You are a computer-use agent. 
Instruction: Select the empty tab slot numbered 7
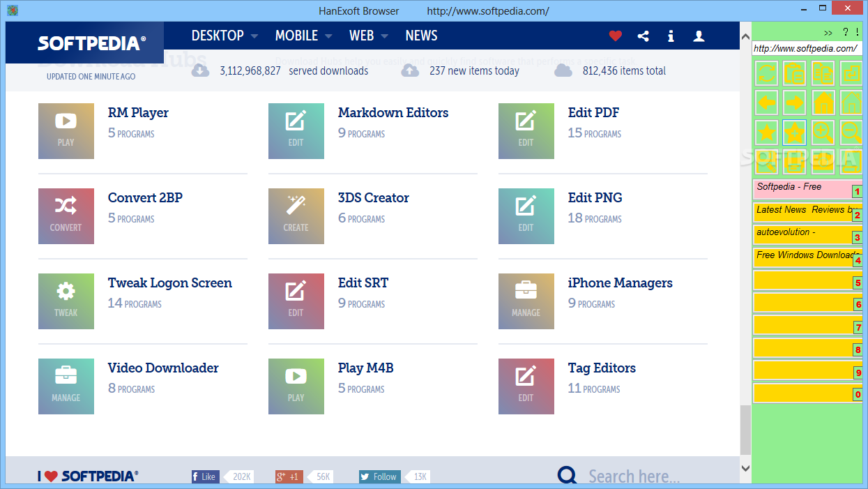coord(807,326)
